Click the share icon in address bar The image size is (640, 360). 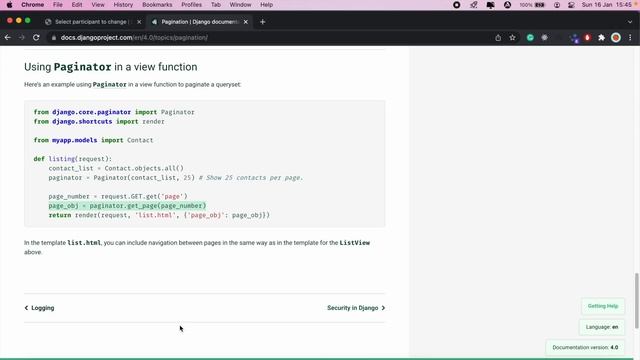(498, 38)
